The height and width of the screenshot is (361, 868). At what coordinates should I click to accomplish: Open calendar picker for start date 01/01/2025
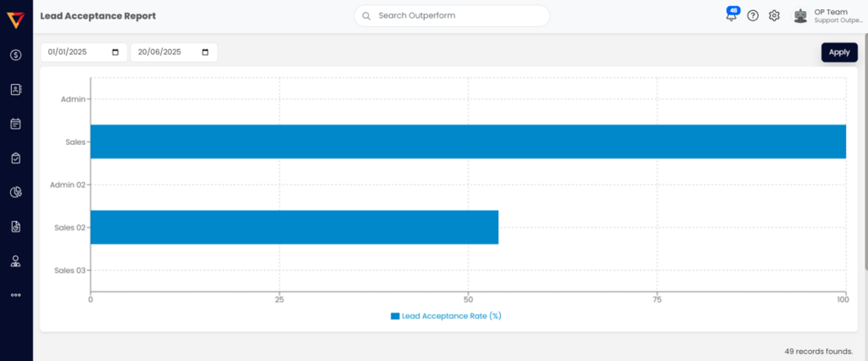115,53
